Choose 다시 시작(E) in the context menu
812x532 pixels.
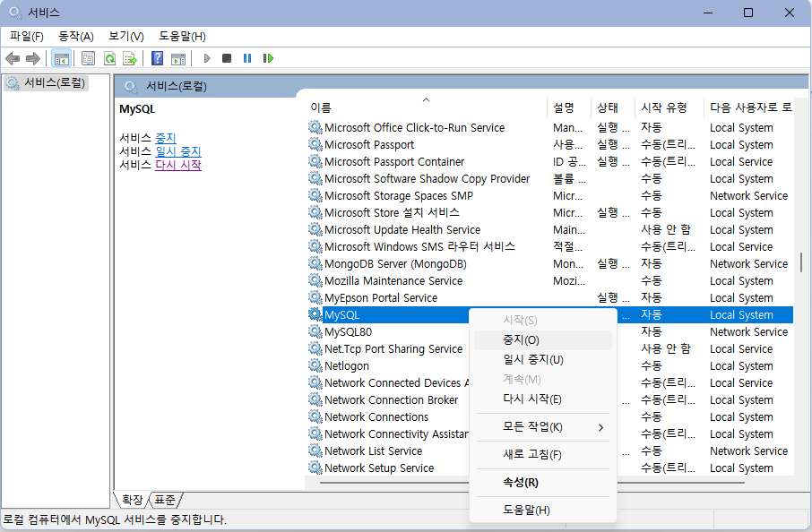point(543,399)
